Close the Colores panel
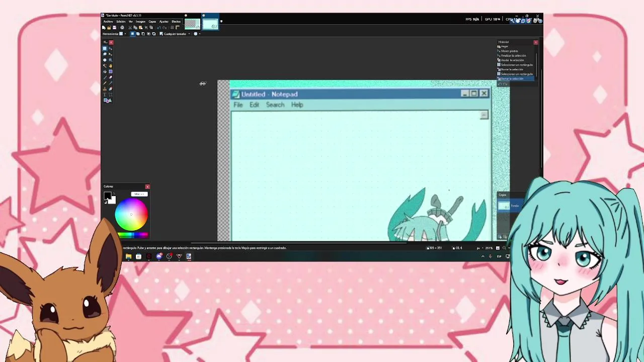Screen dimensions: 644x362 click(147, 187)
